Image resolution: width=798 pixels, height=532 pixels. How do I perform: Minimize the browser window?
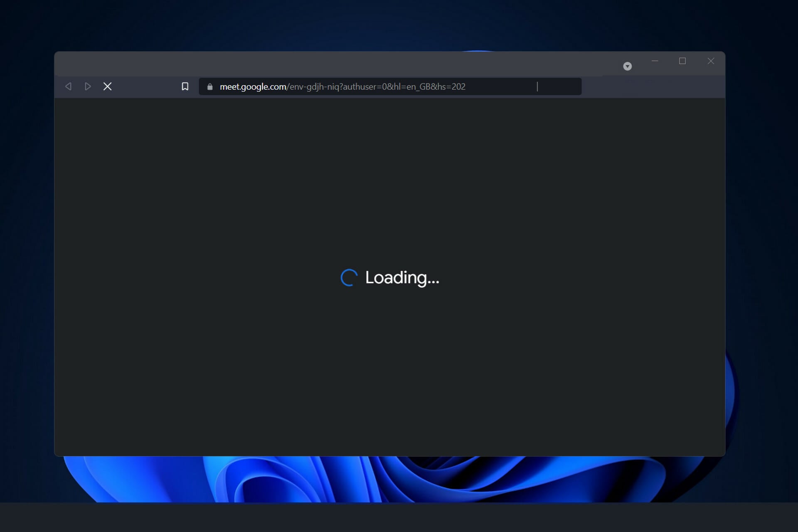[x=655, y=61]
